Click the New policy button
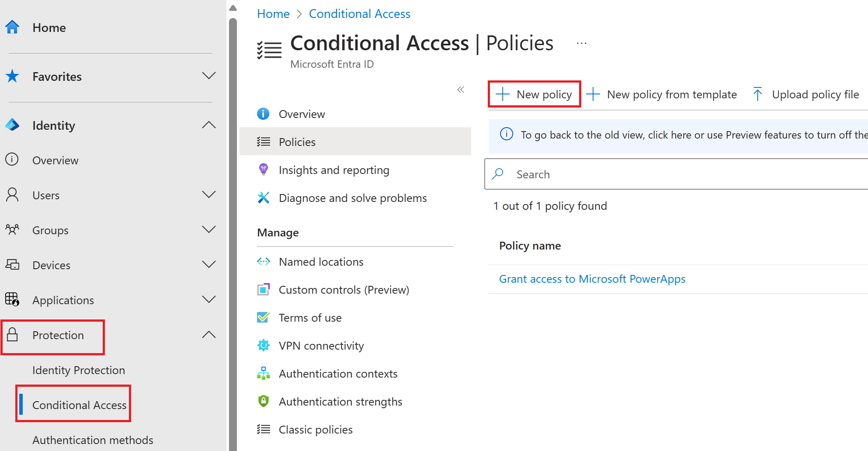The image size is (868, 451). point(534,94)
